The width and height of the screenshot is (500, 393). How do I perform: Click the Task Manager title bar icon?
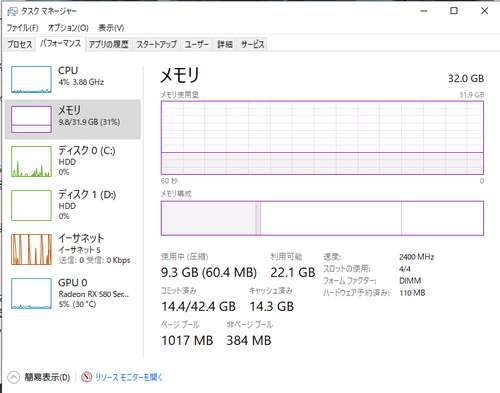tap(12, 12)
